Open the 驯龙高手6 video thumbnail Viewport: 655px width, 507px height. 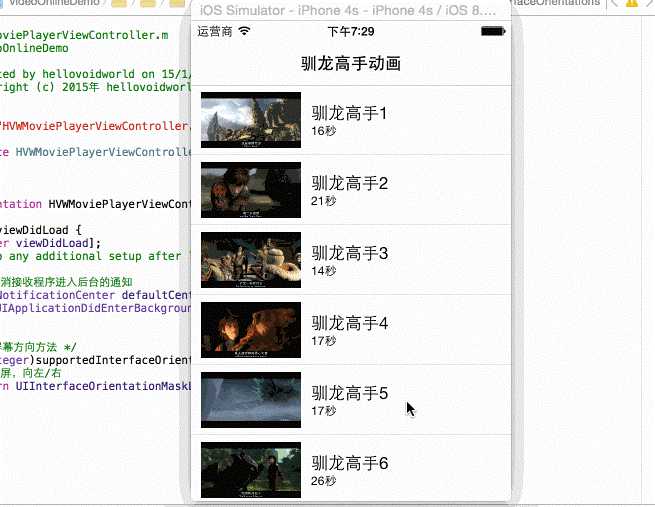tap(251, 470)
